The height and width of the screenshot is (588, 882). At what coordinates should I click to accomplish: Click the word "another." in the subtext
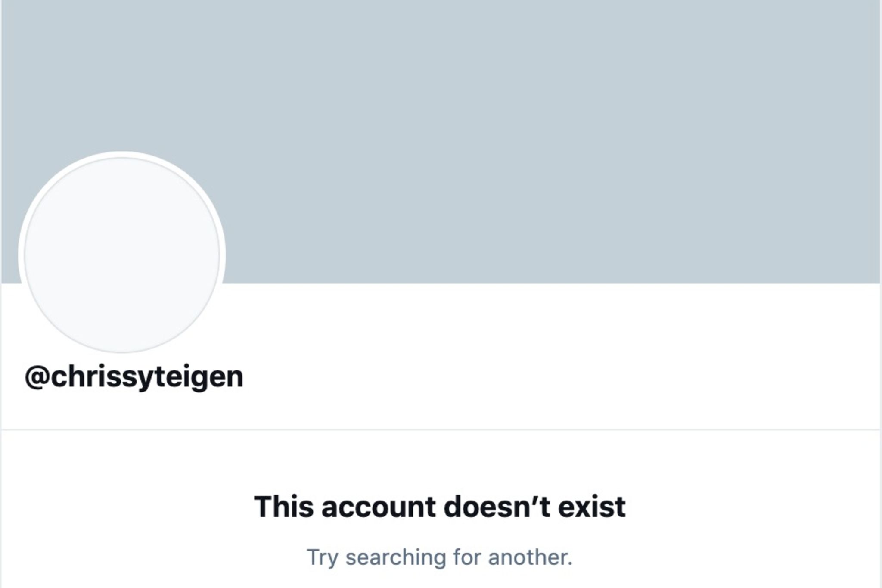pyautogui.click(x=531, y=557)
